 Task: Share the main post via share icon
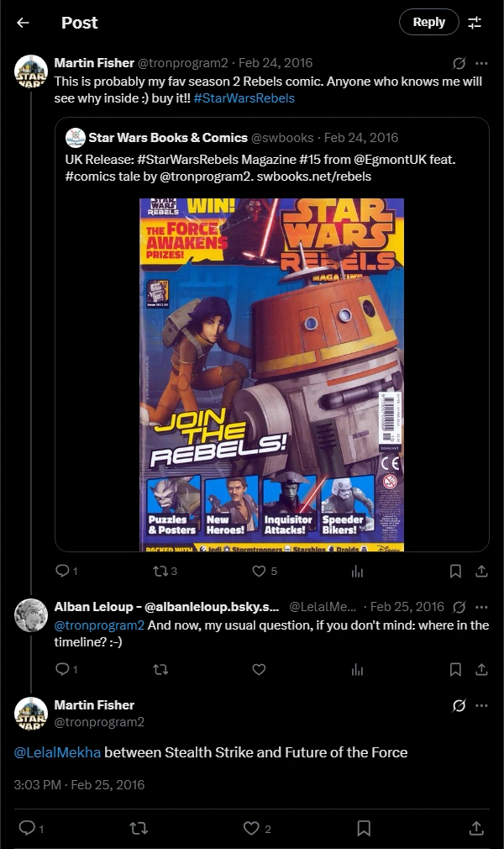pos(476,828)
